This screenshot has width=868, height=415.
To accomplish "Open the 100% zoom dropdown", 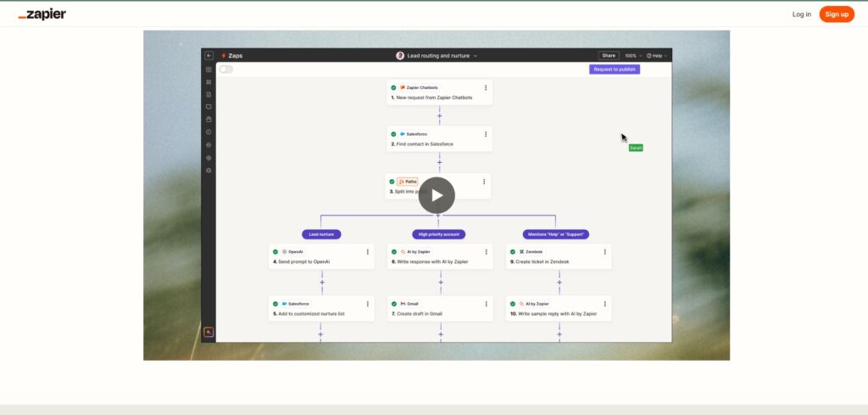I will 633,55.
